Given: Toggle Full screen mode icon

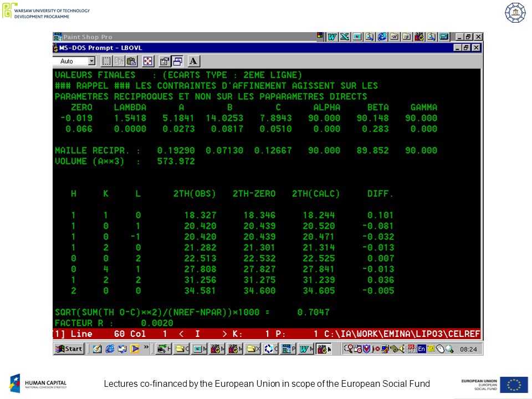Looking at the screenshot, I should (x=147, y=61).
